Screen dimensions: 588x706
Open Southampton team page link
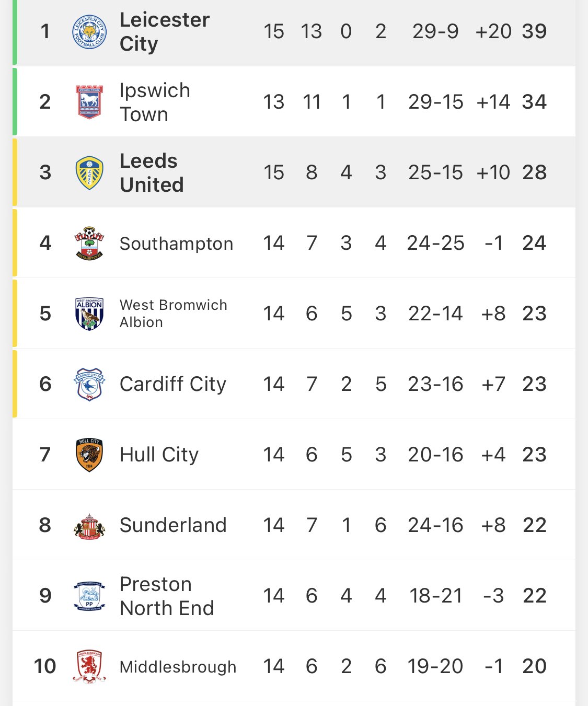[x=176, y=244]
